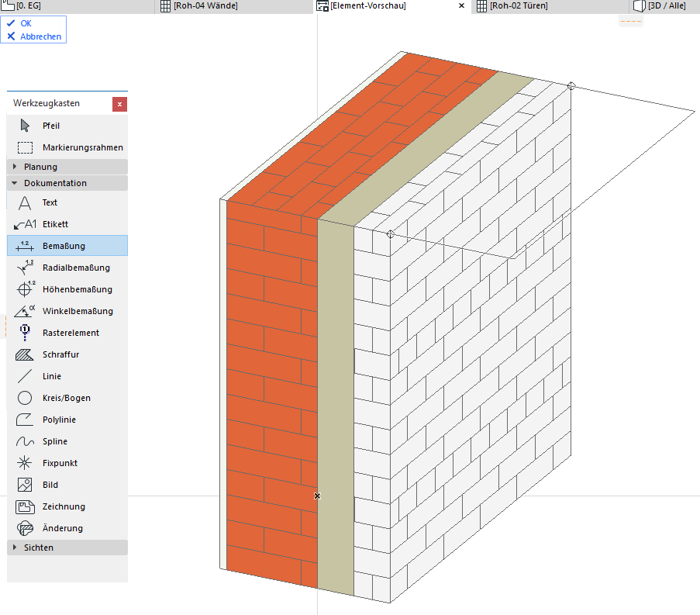The image size is (700, 615).
Task: Close the Element-Vorschau tab
Action: tap(461, 5)
